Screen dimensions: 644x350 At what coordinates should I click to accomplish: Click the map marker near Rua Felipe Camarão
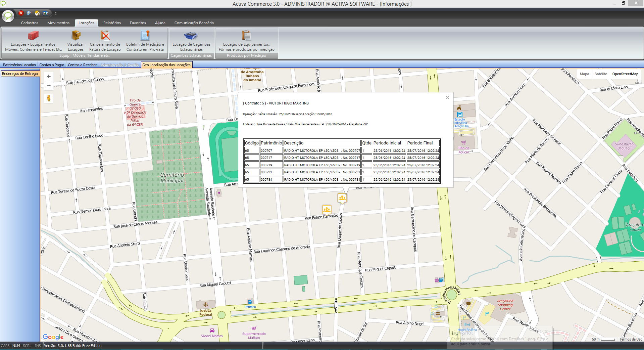click(x=327, y=210)
